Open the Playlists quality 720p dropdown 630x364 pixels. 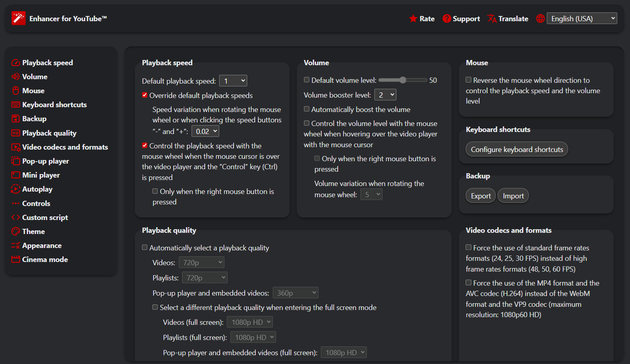(205, 278)
